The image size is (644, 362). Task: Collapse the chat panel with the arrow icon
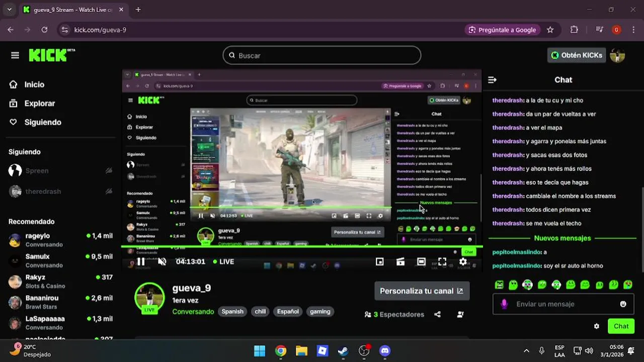pyautogui.click(x=493, y=80)
